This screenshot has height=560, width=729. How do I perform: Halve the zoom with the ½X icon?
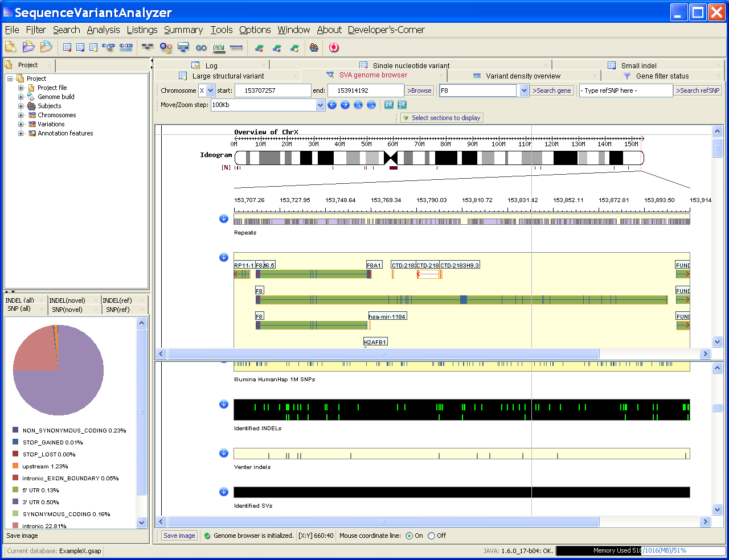pos(401,105)
